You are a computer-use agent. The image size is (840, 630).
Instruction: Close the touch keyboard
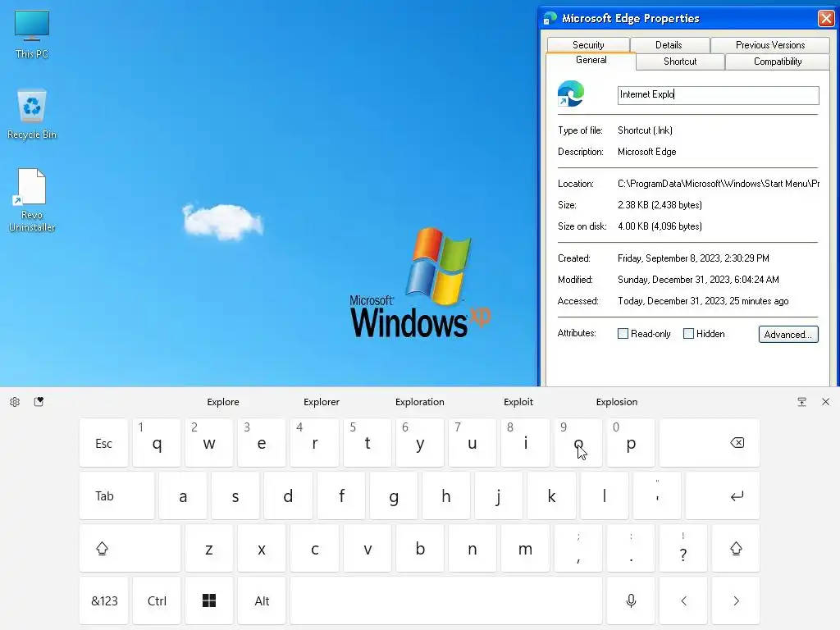[x=825, y=402]
